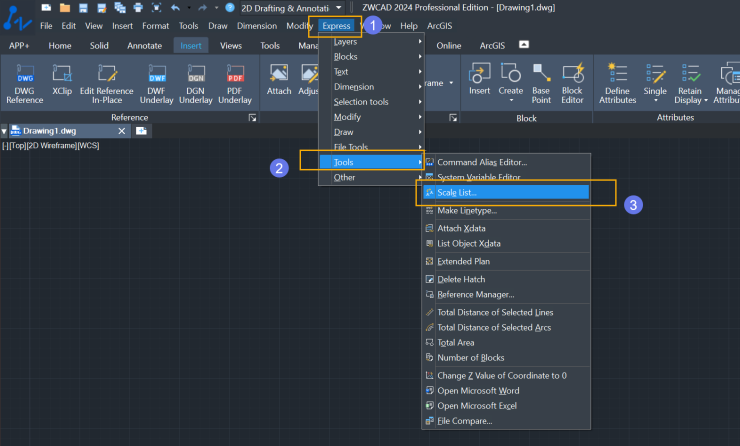This screenshot has height=446, width=740.
Task: Expand the Blocks submenu in Express menu
Action: click(371, 57)
